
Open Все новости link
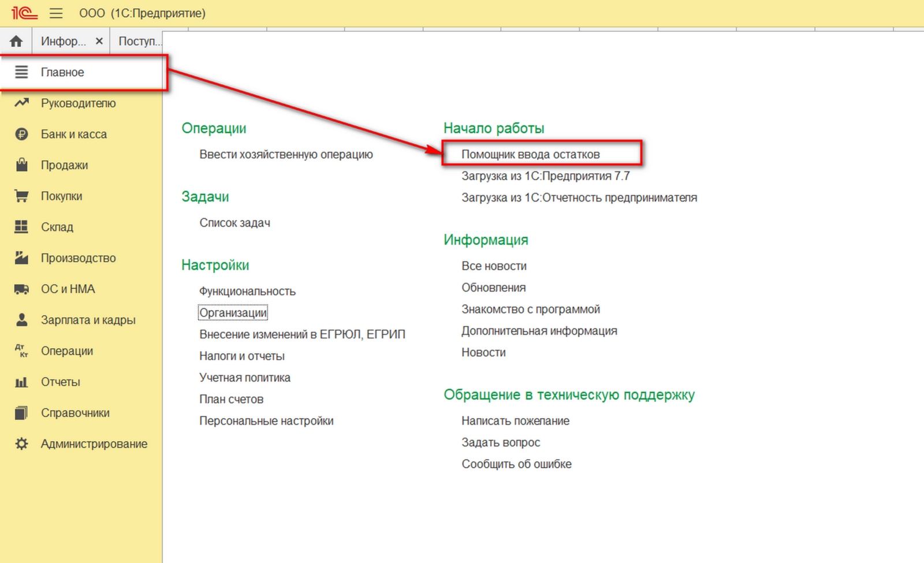pyautogui.click(x=494, y=266)
